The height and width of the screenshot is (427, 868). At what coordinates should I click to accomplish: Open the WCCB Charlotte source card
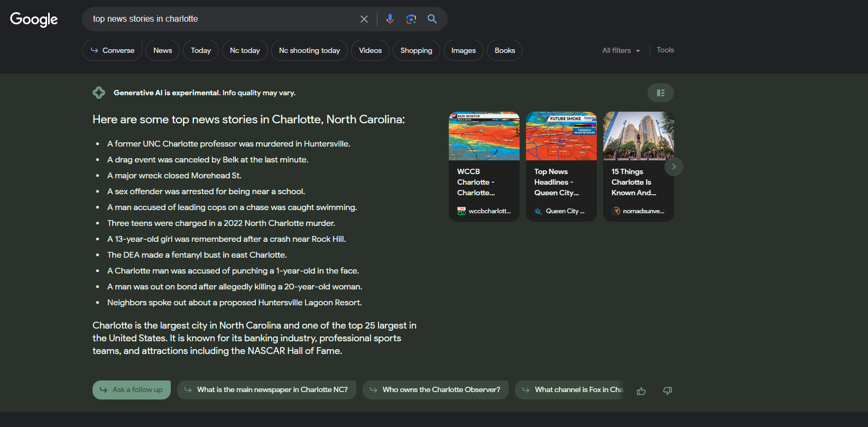tap(484, 167)
